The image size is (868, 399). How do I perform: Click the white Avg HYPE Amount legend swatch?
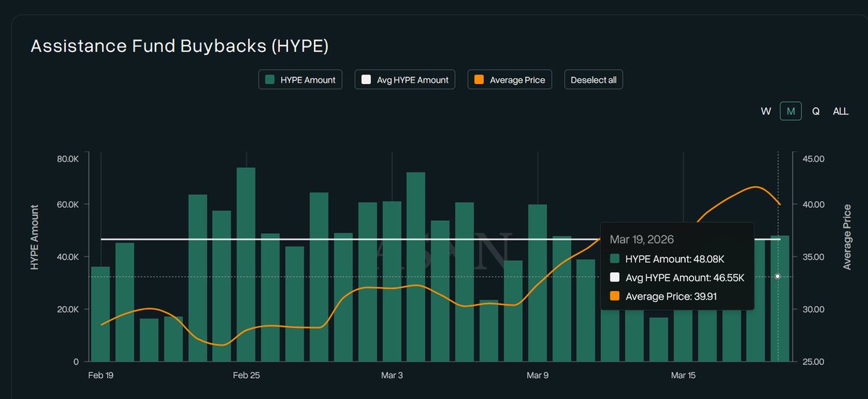[366, 80]
